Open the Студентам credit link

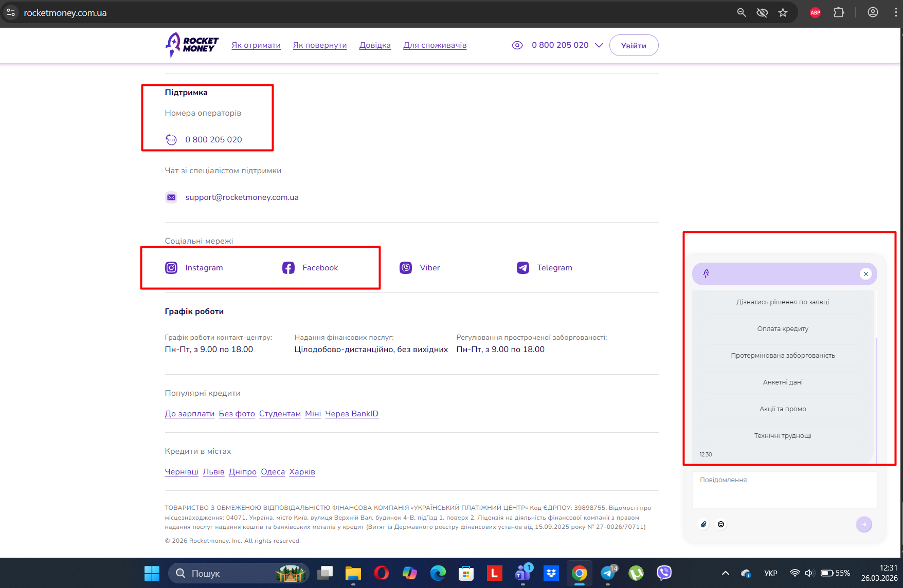click(280, 414)
